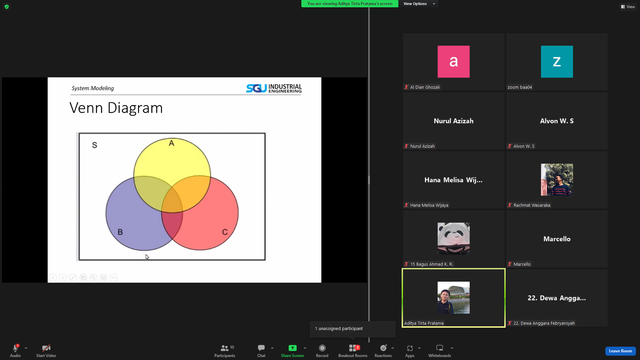Click the Start Video camera icon

pos(46,348)
